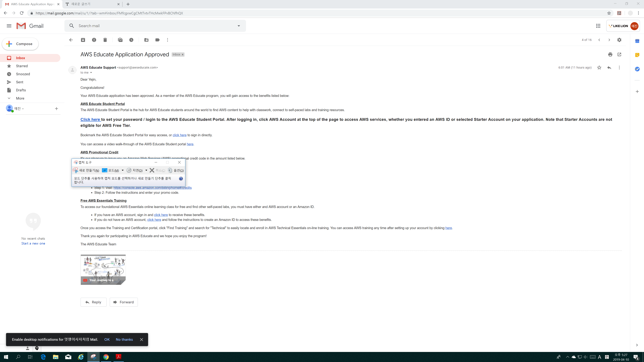Delete email with trash icon
The width and height of the screenshot is (644, 362).
coord(105,40)
